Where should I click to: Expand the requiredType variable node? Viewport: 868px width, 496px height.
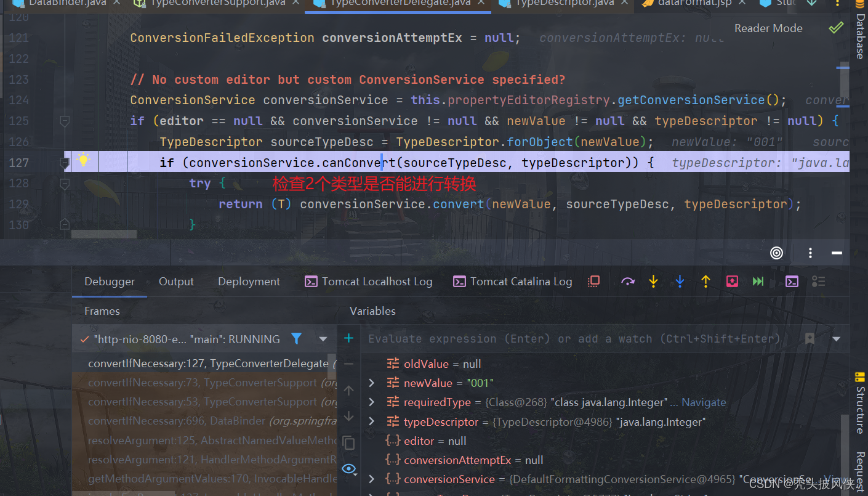point(371,402)
